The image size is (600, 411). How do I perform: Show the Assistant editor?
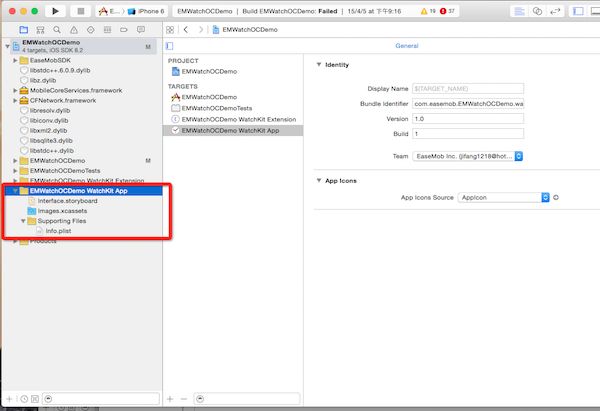click(537, 11)
